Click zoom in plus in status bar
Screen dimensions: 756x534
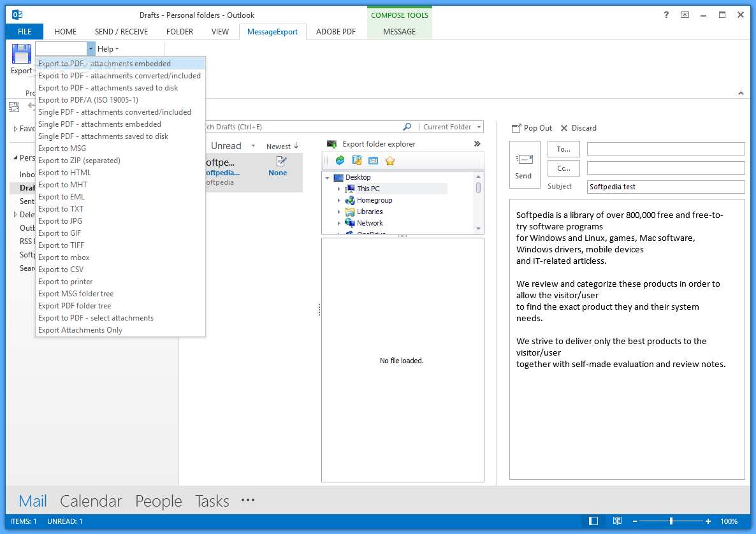[x=708, y=521]
